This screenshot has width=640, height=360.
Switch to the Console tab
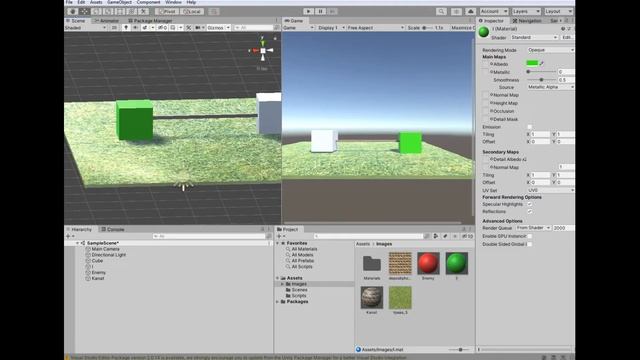point(113,229)
